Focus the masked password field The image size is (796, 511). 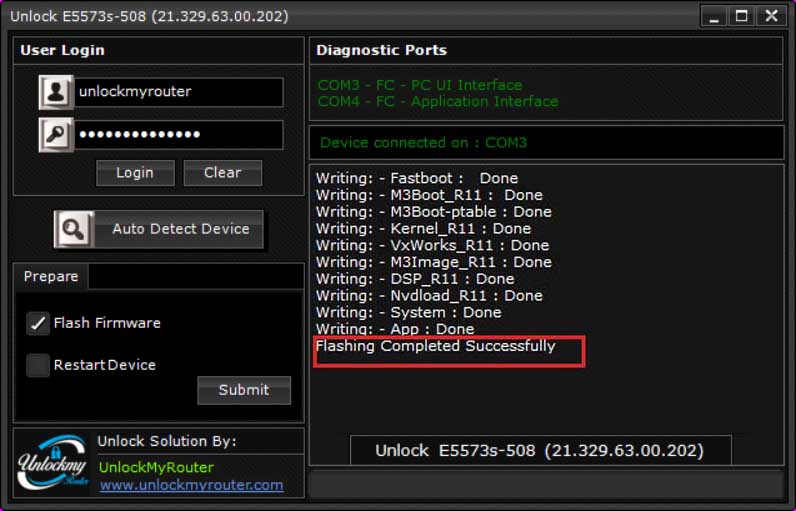[x=179, y=134]
